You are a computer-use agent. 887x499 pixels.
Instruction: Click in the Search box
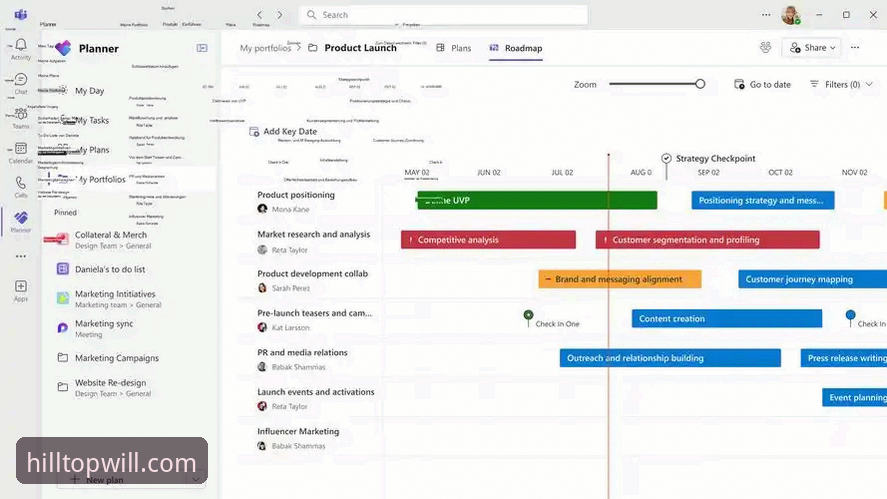pos(443,15)
